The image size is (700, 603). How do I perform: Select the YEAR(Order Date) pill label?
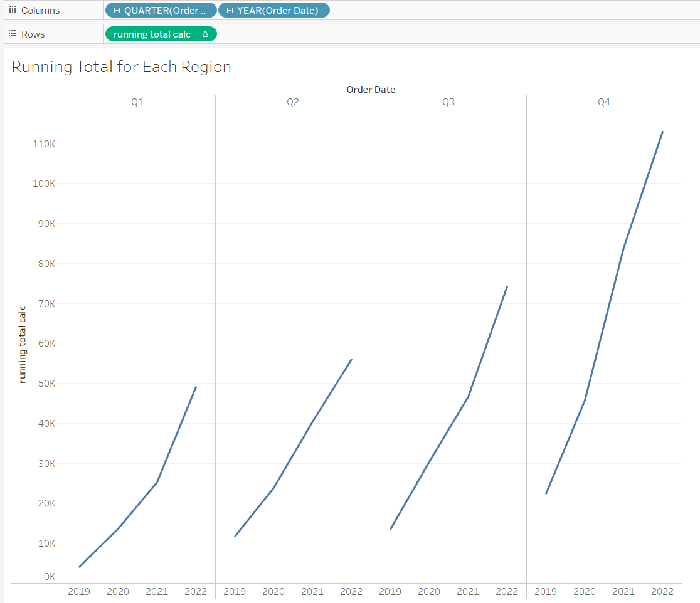pyautogui.click(x=278, y=10)
